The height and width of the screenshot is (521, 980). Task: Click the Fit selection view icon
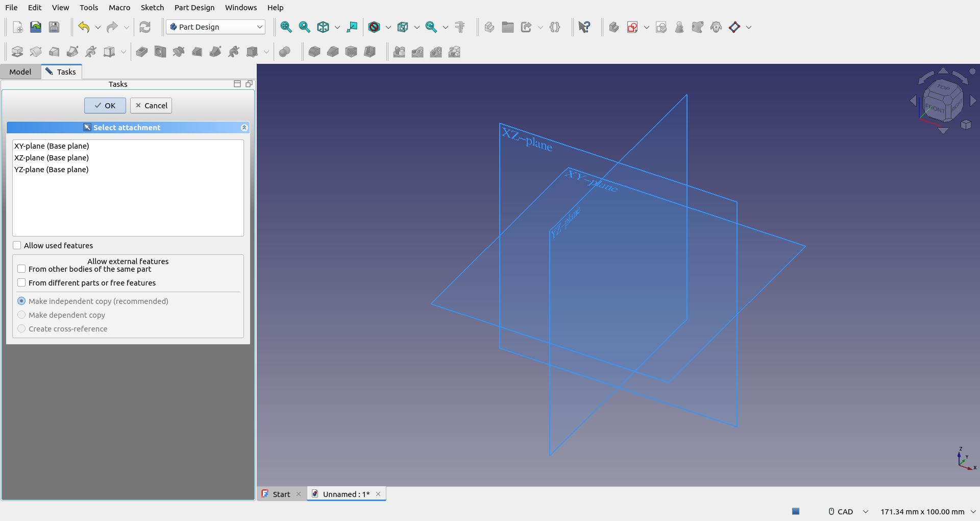click(305, 27)
